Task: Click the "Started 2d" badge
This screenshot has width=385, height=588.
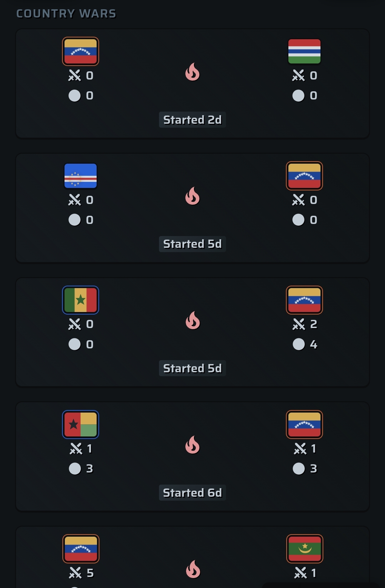Action: (x=192, y=120)
